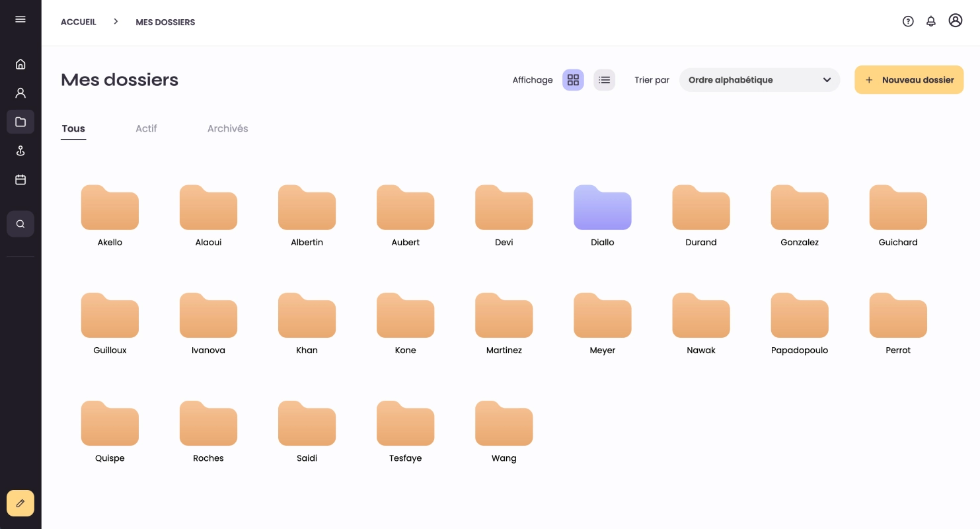This screenshot has width=980, height=529.
Task: Navigate to Accueil breadcrumb link
Action: click(x=79, y=22)
